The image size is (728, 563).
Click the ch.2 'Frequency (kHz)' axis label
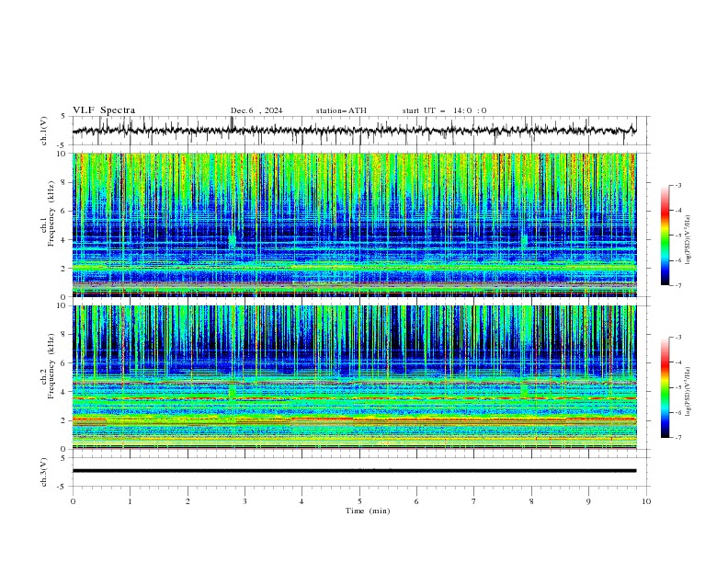click(x=51, y=365)
